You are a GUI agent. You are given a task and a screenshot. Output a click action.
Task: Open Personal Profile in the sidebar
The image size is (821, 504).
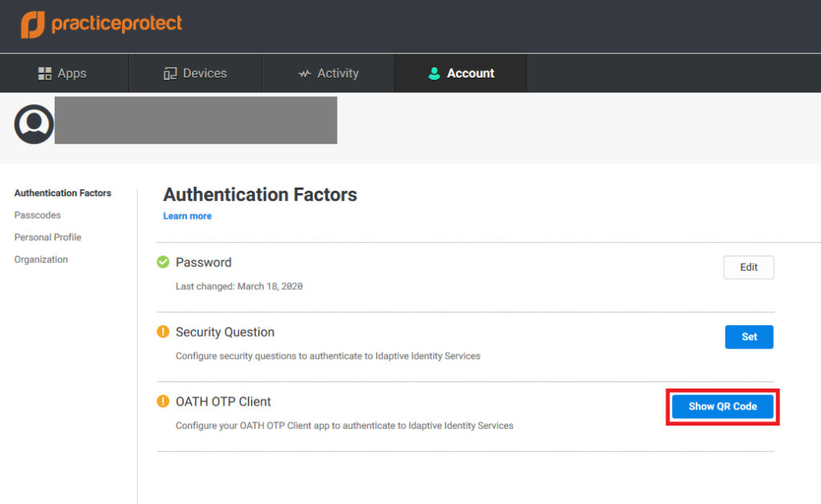pyautogui.click(x=47, y=237)
